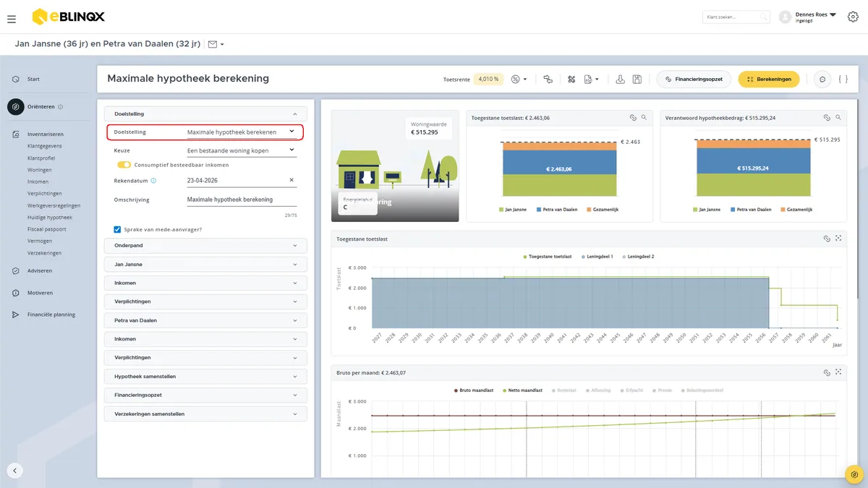Click the yellow floating button at bottom right
This screenshot has width=868, height=488.
point(855,474)
